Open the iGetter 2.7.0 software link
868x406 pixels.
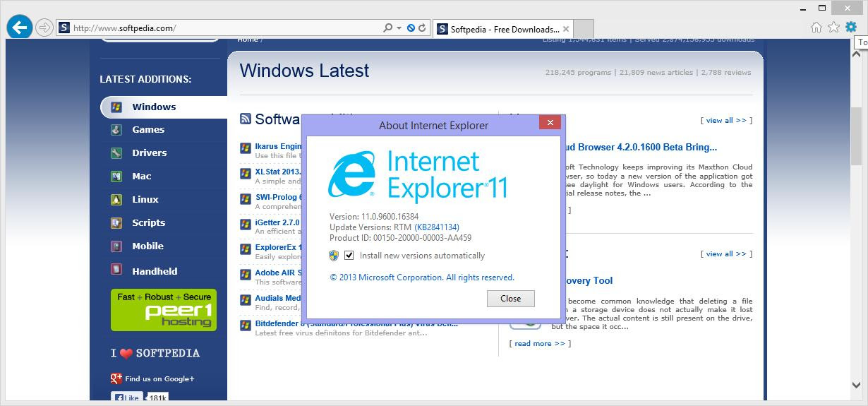pyautogui.click(x=277, y=222)
